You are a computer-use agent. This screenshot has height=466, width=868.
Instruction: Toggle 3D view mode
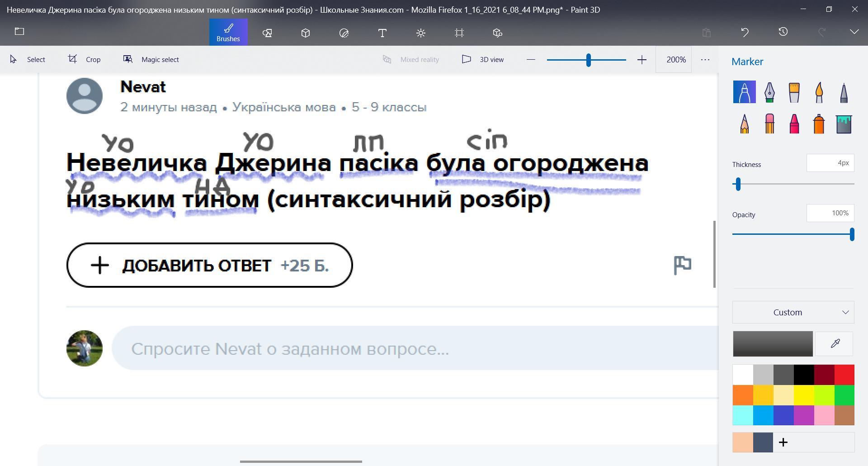click(482, 59)
